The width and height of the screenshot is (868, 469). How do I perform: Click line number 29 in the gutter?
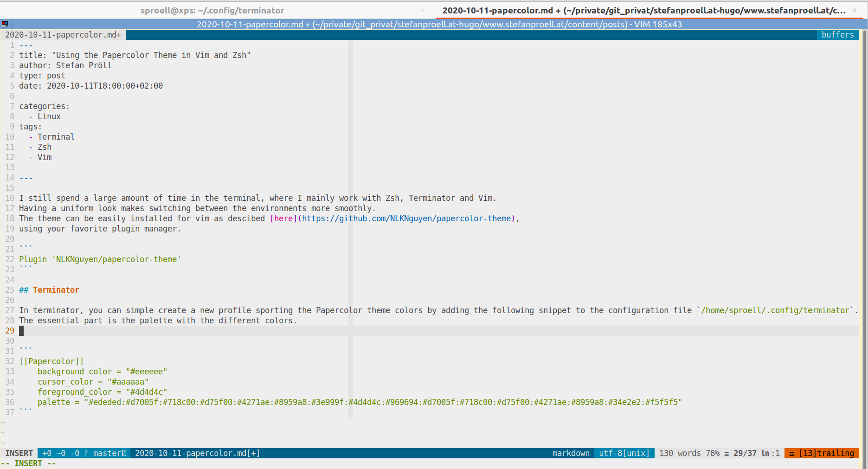(x=10, y=331)
